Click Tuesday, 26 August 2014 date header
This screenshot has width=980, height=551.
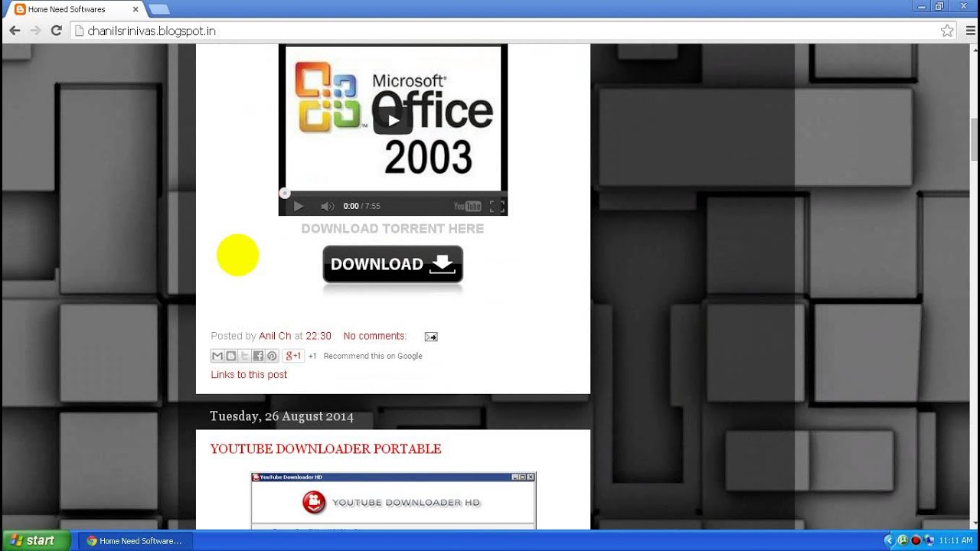click(x=282, y=417)
